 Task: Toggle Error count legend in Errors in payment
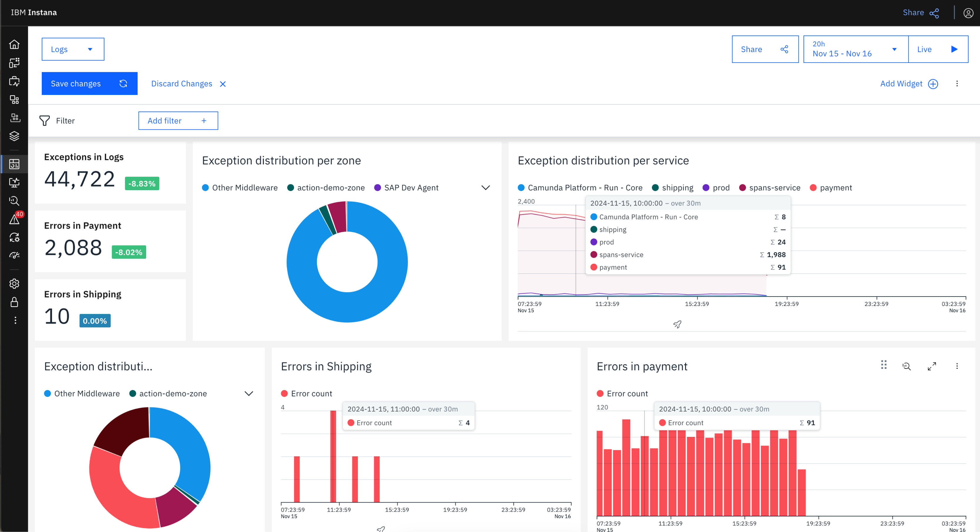pyautogui.click(x=622, y=394)
